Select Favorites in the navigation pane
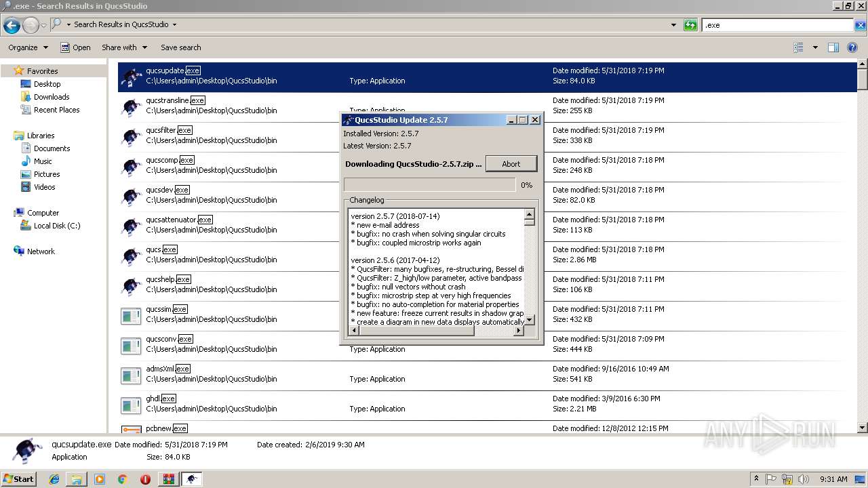The width and height of the screenshot is (868, 488). tap(42, 71)
